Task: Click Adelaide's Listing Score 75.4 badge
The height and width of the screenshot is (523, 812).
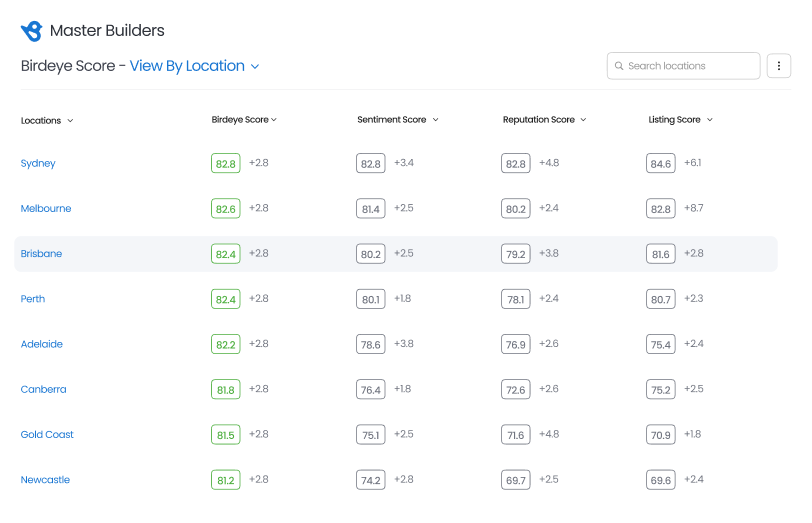Action: (x=661, y=344)
